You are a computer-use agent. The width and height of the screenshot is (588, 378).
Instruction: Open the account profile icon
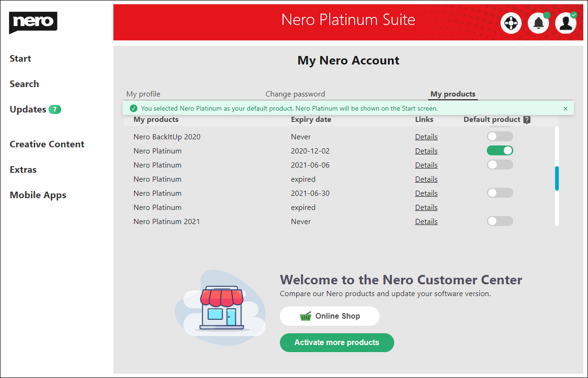click(x=565, y=23)
